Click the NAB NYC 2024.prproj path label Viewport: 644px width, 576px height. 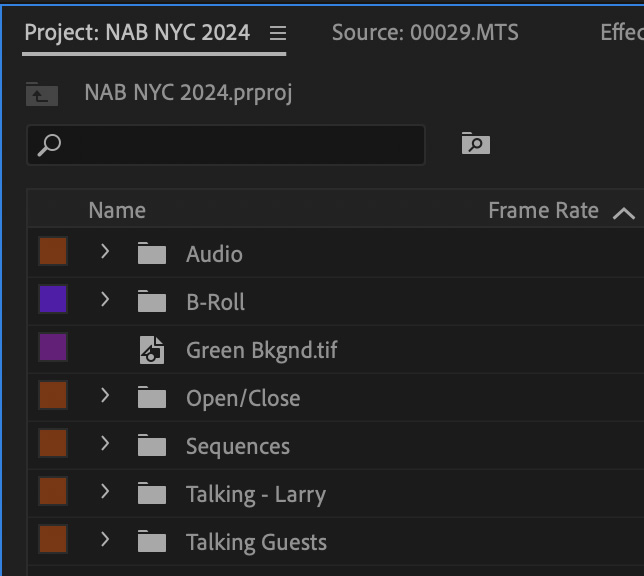point(188,93)
